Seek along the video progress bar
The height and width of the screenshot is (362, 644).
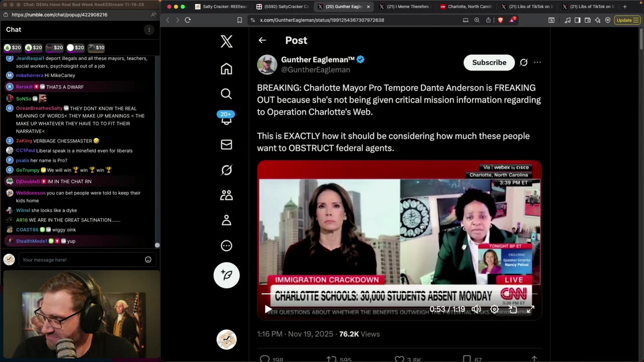pos(399,294)
